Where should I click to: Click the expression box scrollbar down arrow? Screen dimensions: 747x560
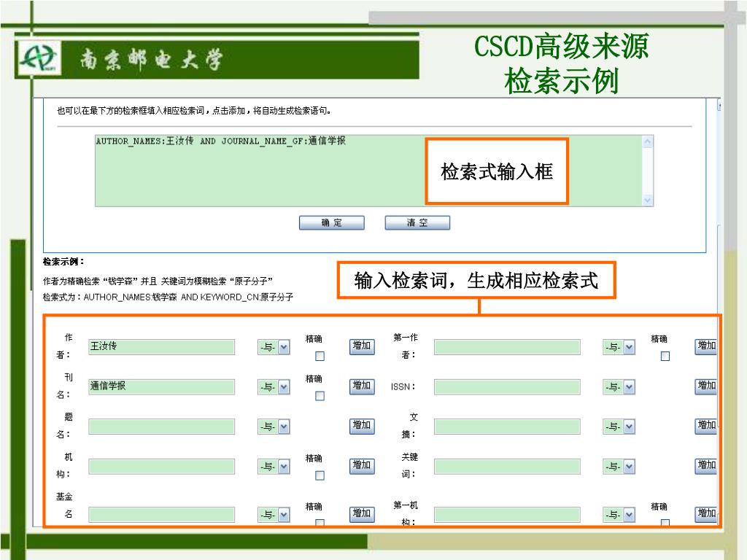[648, 201]
